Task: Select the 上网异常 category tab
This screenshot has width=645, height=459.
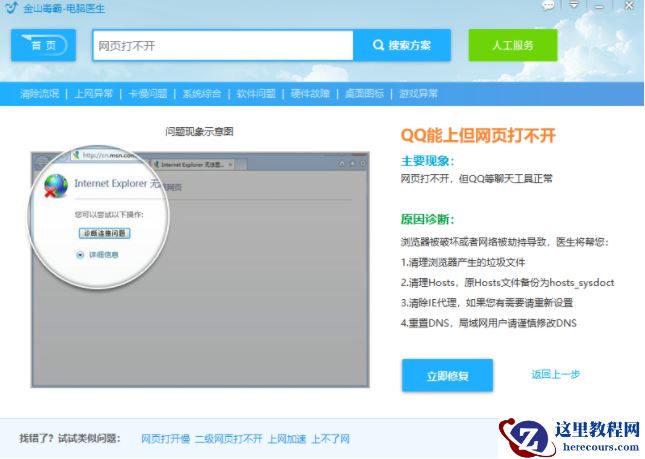Action: [x=94, y=94]
